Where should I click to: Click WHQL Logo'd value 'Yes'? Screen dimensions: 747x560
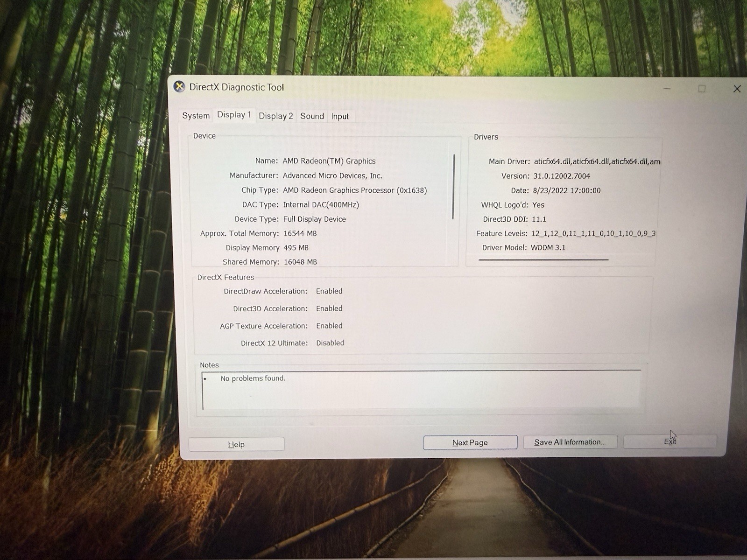pyautogui.click(x=538, y=205)
